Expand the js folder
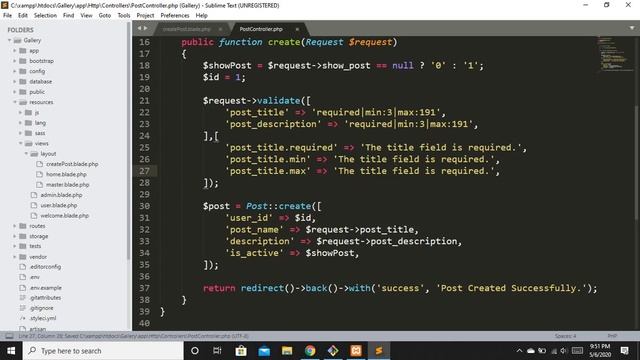640x360 pixels. 20,112
